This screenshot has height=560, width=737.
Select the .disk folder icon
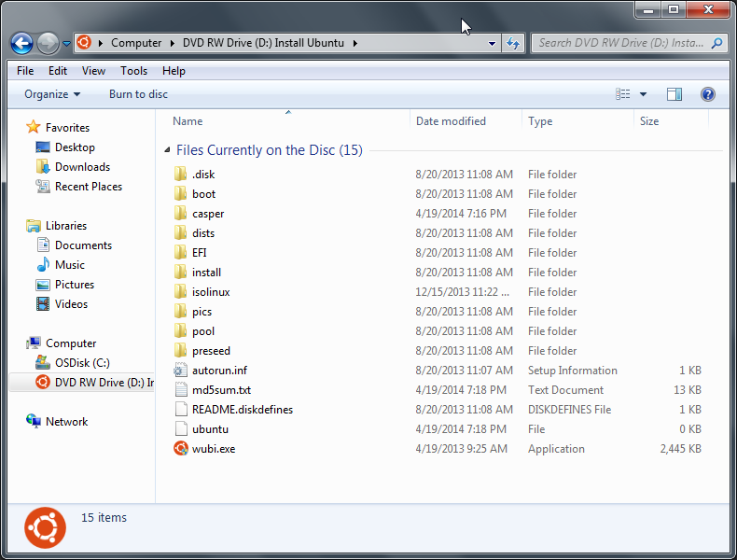click(180, 174)
